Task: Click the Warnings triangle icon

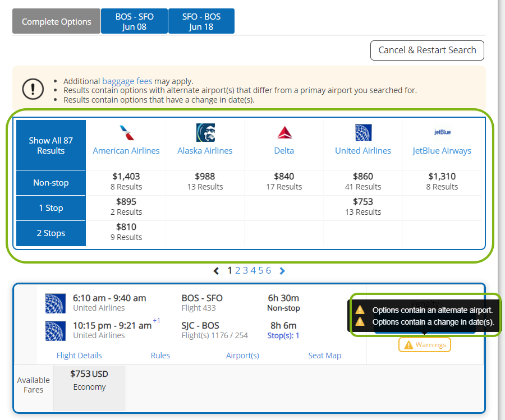Action: click(x=408, y=345)
